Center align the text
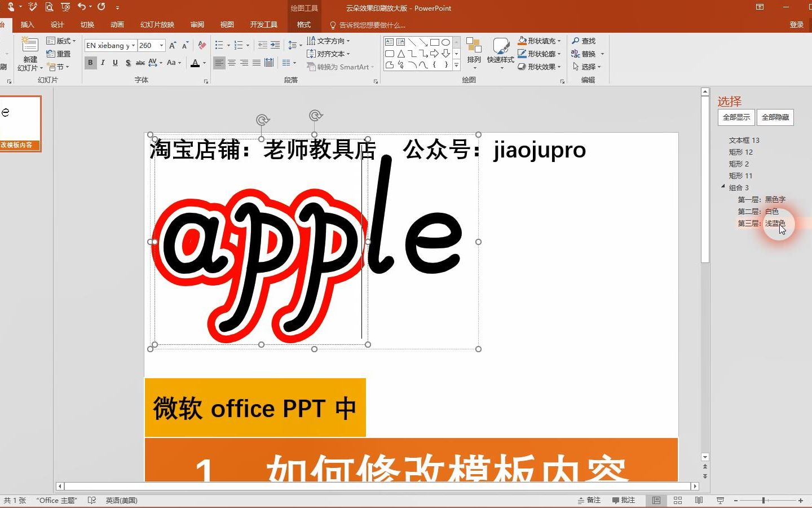Viewport: 812px width, 508px height. pyautogui.click(x=232, y=63)
